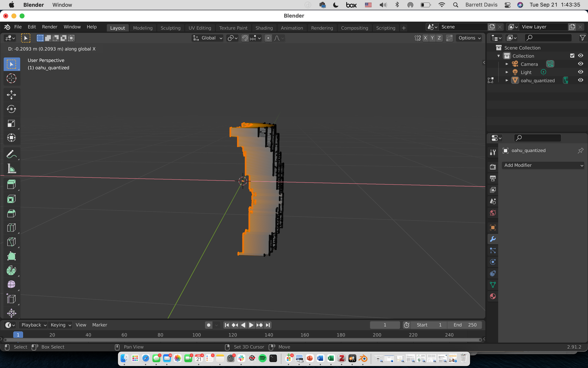Image resolution: width=588 pixels, height=368 pixels.
Task: Select the Knife tool
Action: (12, 242)
